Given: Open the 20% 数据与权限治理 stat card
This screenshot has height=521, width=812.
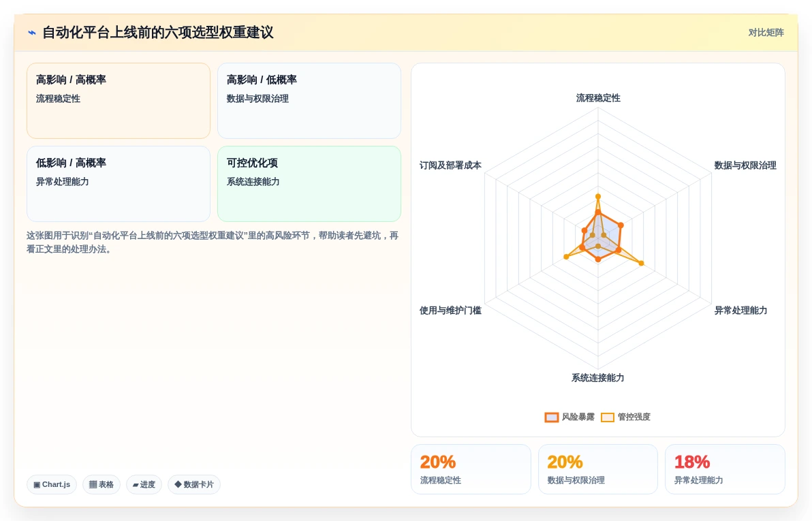Looking at the screenshot, I should [x=598, y=469].
